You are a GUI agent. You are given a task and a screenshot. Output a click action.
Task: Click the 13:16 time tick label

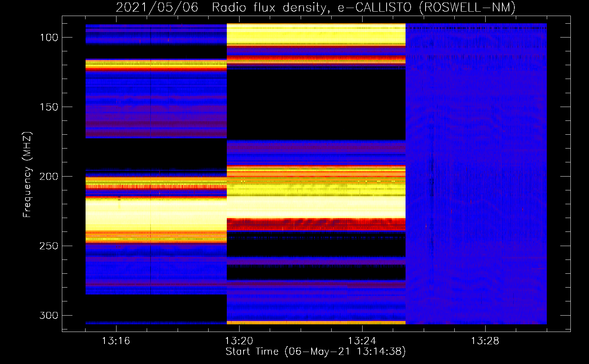(116, 341)
